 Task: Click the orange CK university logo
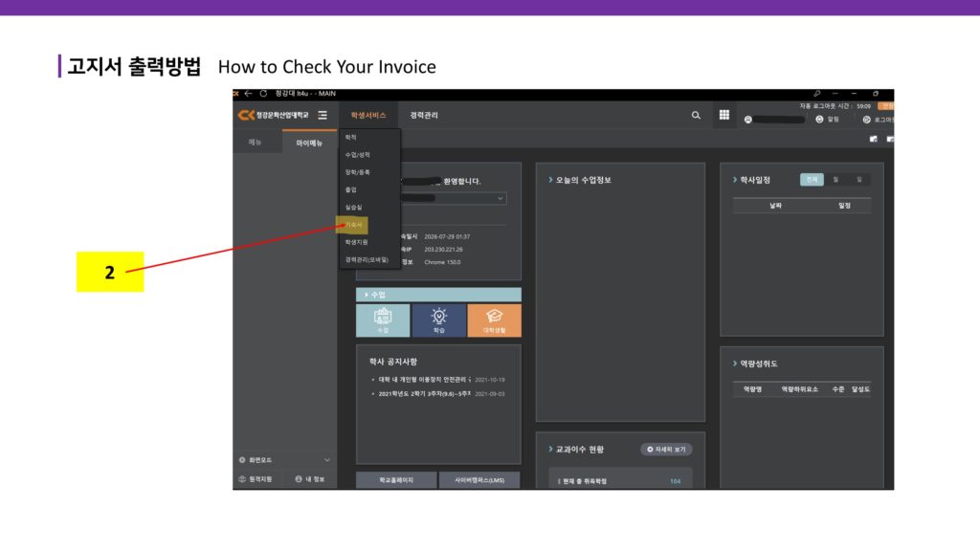(246, 115)
